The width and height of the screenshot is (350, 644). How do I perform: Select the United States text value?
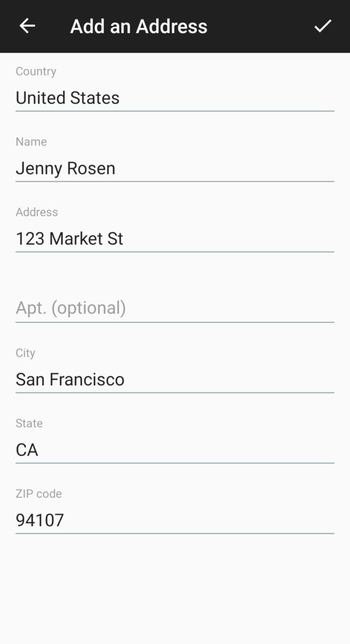click(x=67, y=98)
